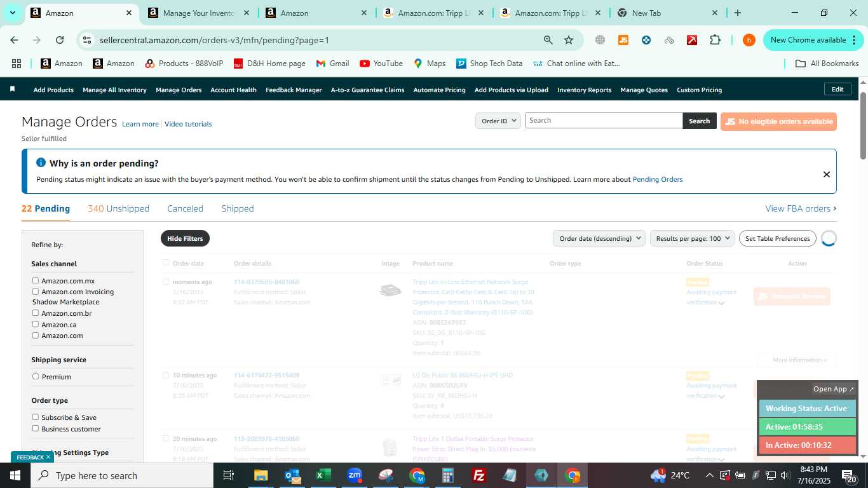Open the View FBA orders link
This screenshot has height=488, width=868.
[801, 208]
